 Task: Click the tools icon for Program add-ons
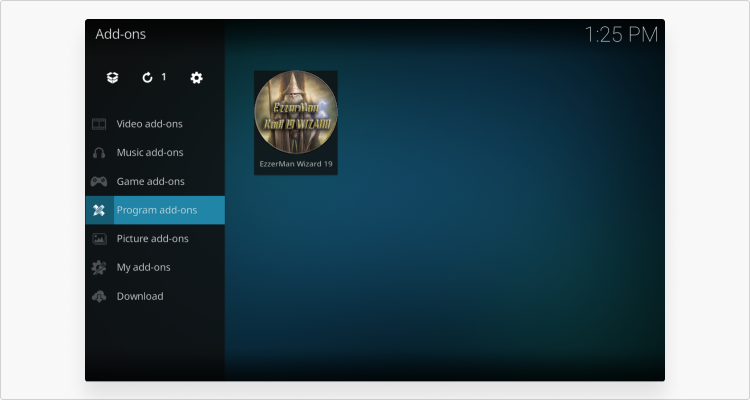pyautogui.click(x=99, y=210)
